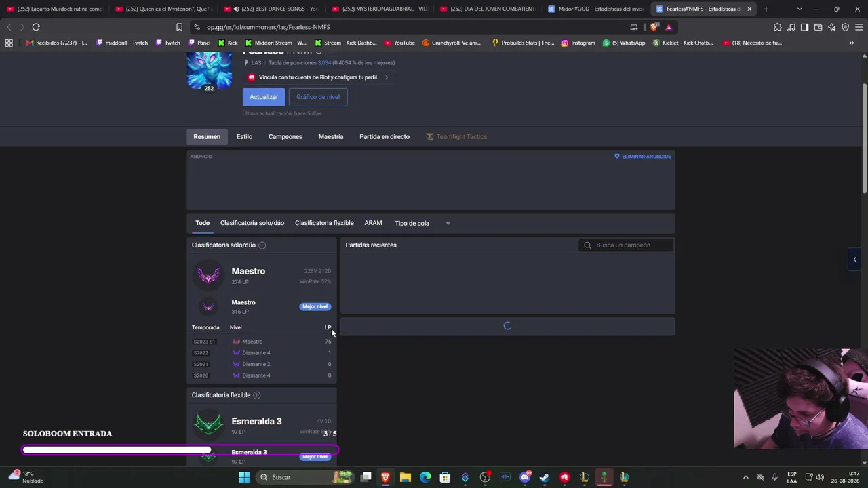Screen dimensions: 868x488
Task: Click the S2023 S1 season row
Action: click(262, 342)
